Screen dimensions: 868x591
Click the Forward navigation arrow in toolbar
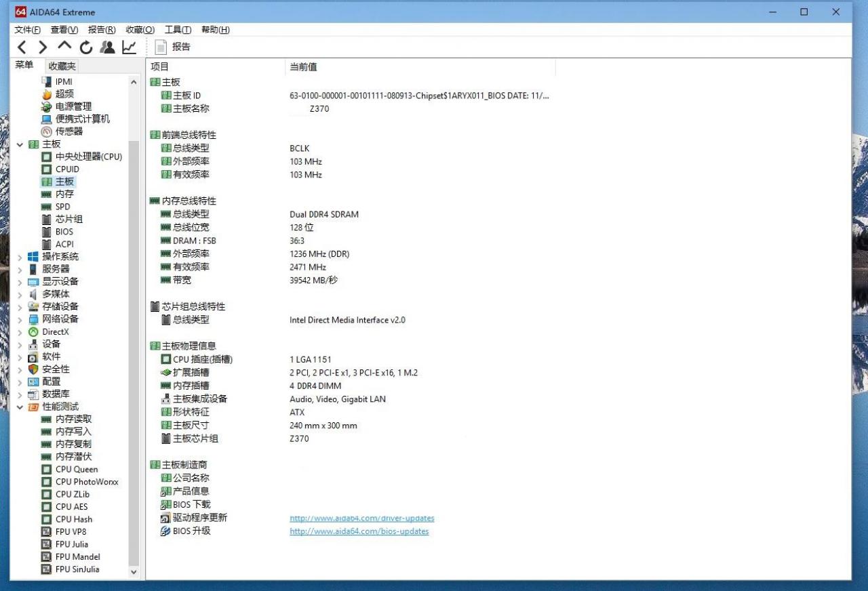[x=43, y=47]
